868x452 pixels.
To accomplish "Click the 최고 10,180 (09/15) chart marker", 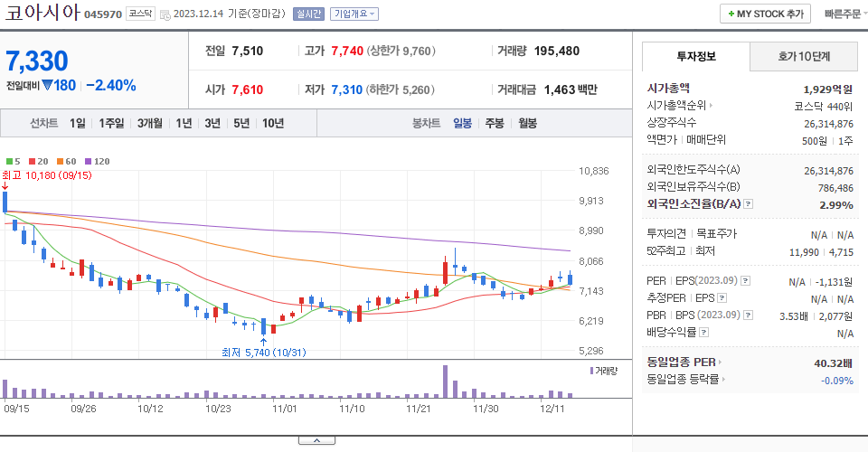I will pos(47,175).
